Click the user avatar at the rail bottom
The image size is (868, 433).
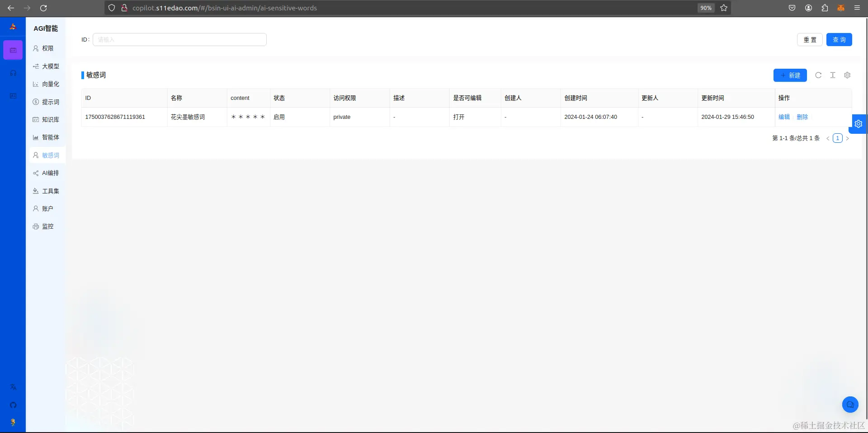[x=13, y=423]
